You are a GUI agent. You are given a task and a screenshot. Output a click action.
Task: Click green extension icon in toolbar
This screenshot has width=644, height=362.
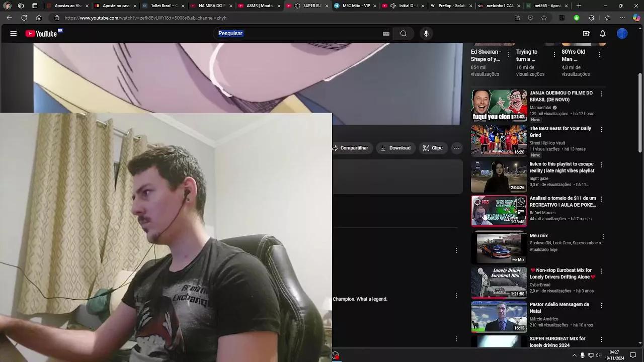pos(577,18)
